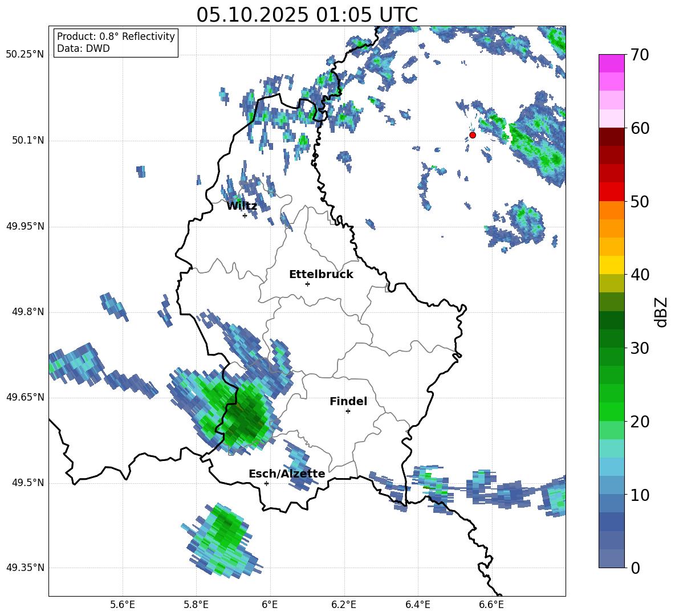The height and width of the screenshot is (616, 675).
Task: Click the Findel station cross marker
Action: tap(348, 411)
